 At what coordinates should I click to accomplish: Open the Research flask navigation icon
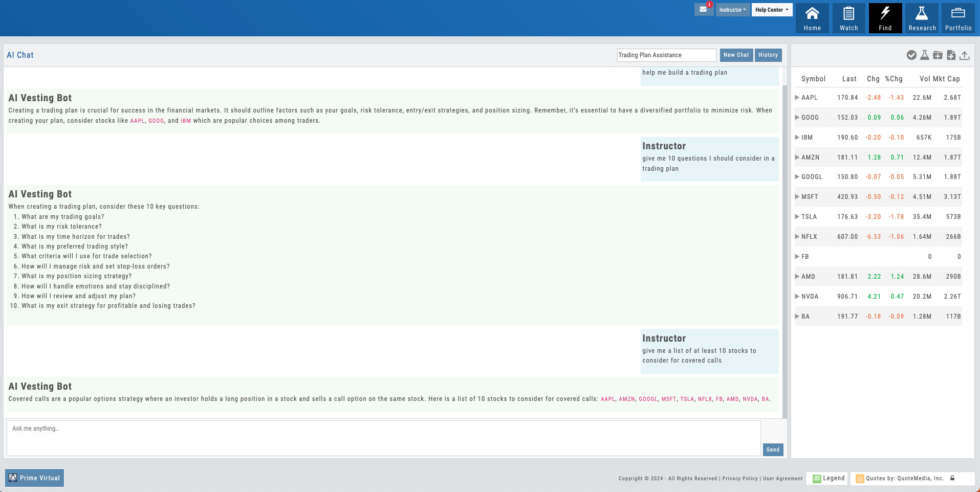pos(922,18)
